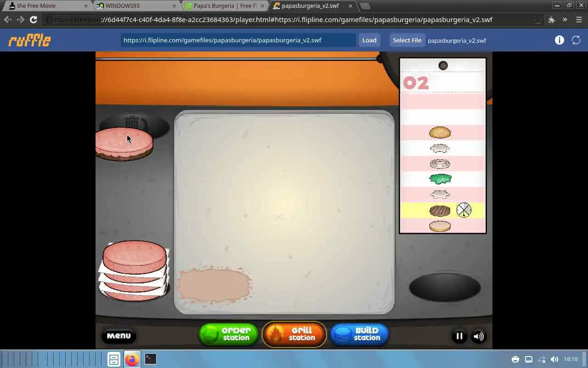Switch to the WINDOWS93 tab
Screen dimensions: 588x368
tap(136, 6)
